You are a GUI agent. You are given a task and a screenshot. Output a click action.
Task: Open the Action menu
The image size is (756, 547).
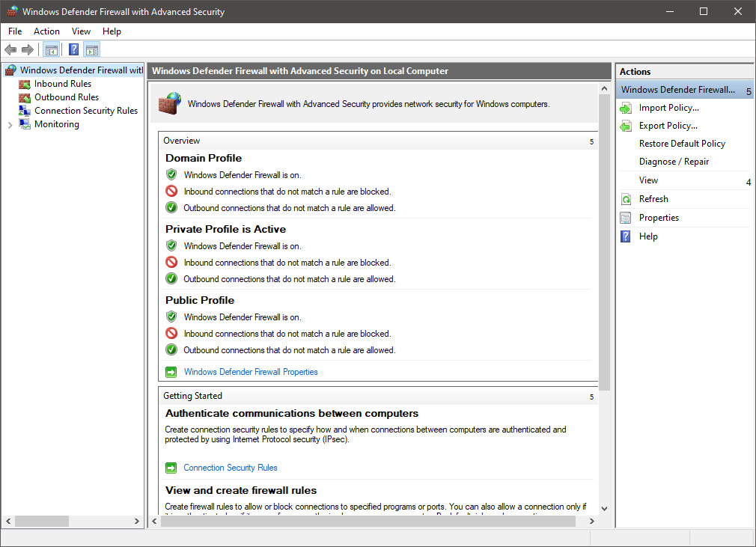[46, 31]
